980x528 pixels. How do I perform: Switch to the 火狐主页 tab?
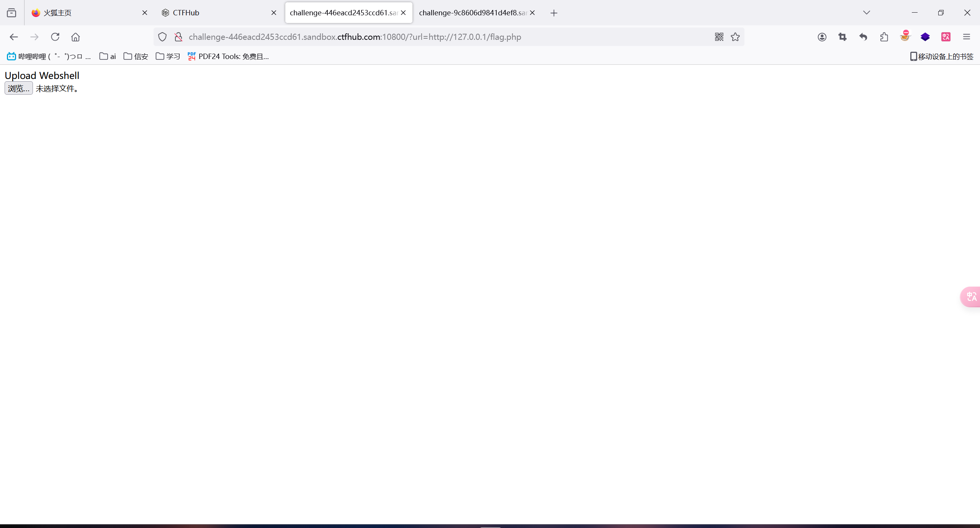point(89,13)
